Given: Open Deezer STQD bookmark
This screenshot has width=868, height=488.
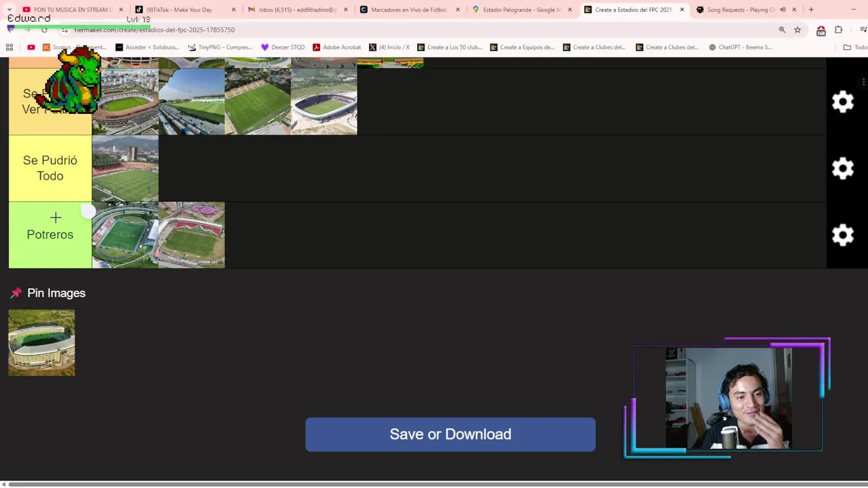Looking at the screenshot, I should (x=283, y=47).
